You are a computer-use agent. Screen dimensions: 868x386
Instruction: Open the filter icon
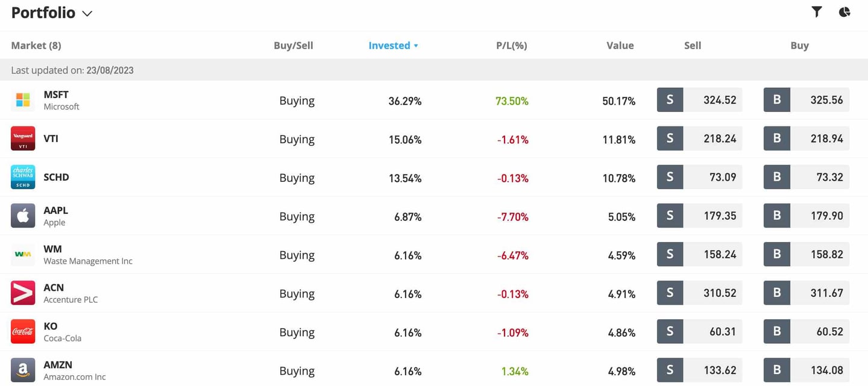[817, 11]
